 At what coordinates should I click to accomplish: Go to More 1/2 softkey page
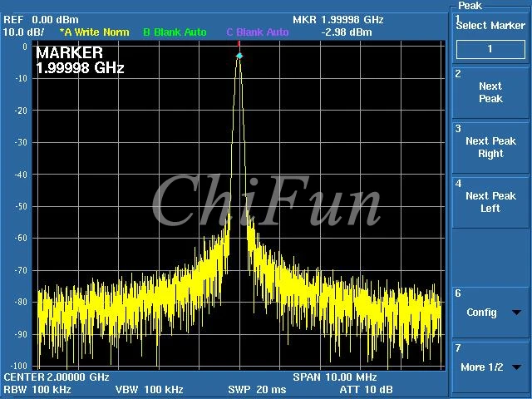pyautogui.click(x=490, y=367)
